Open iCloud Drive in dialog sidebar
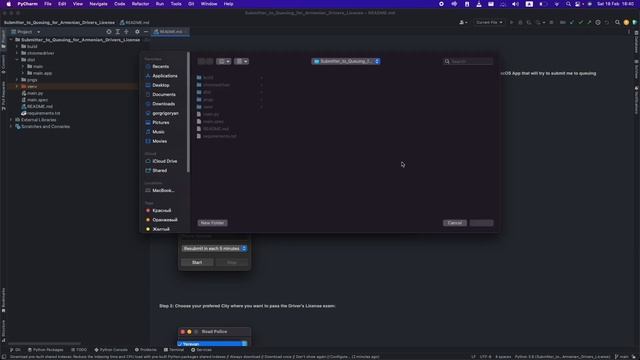This screenshot has width=640, height=360. [x=161, y=161]
